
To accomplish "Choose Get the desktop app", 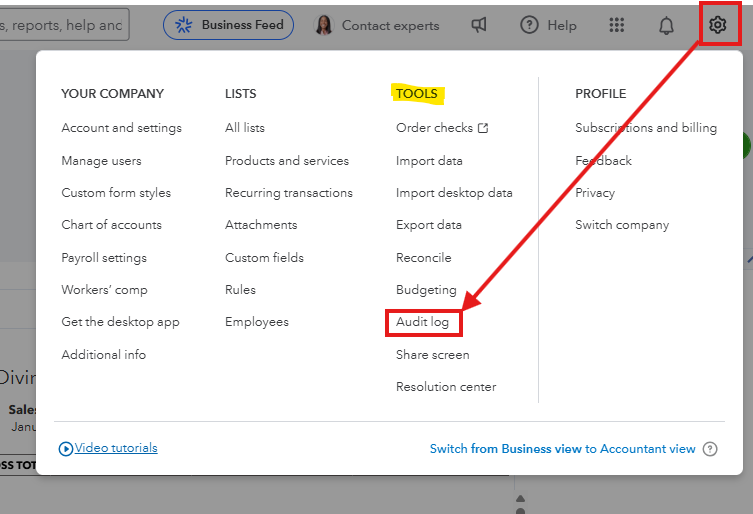I will [121, 322].
